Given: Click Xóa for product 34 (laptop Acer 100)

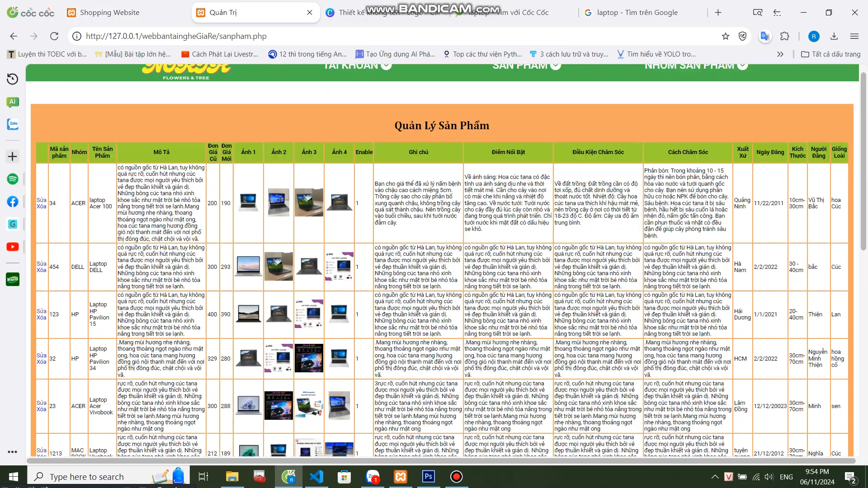Looking at the screenshot, I should 42,206.
